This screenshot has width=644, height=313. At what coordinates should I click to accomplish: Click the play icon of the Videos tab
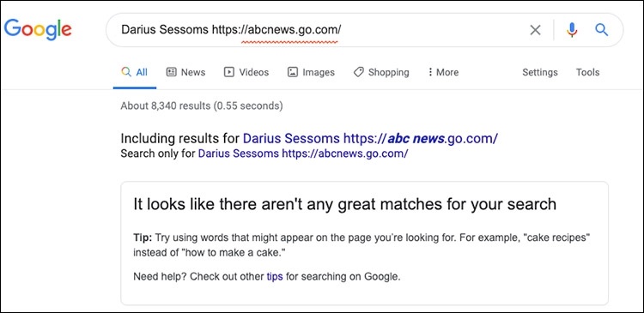tap(228, 72)
